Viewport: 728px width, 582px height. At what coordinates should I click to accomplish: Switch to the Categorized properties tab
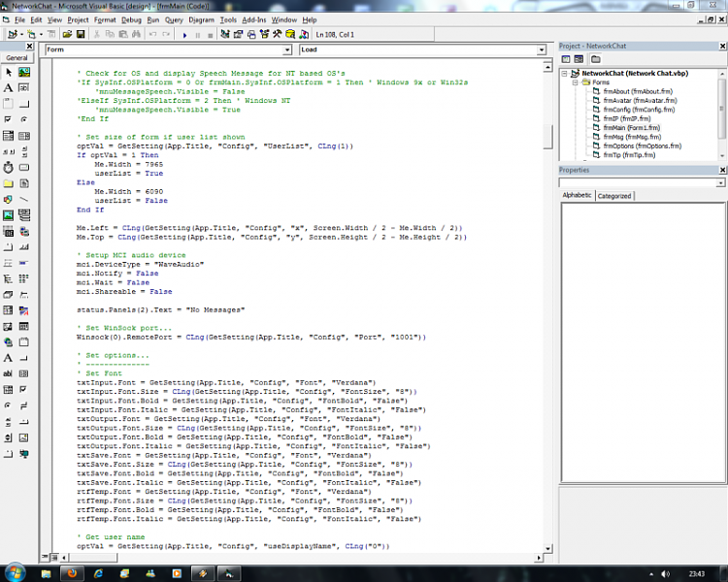click(614, 196)
